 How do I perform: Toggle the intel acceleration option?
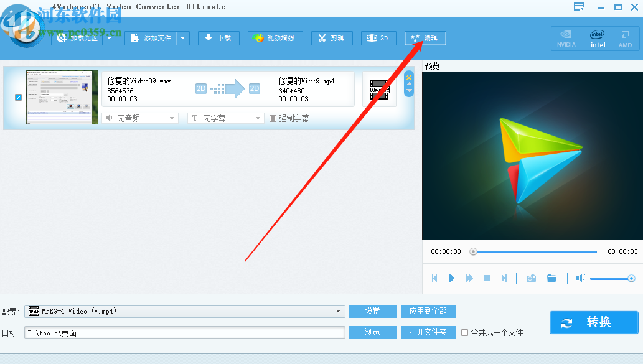pyautogui.click(x=597, y=38)
